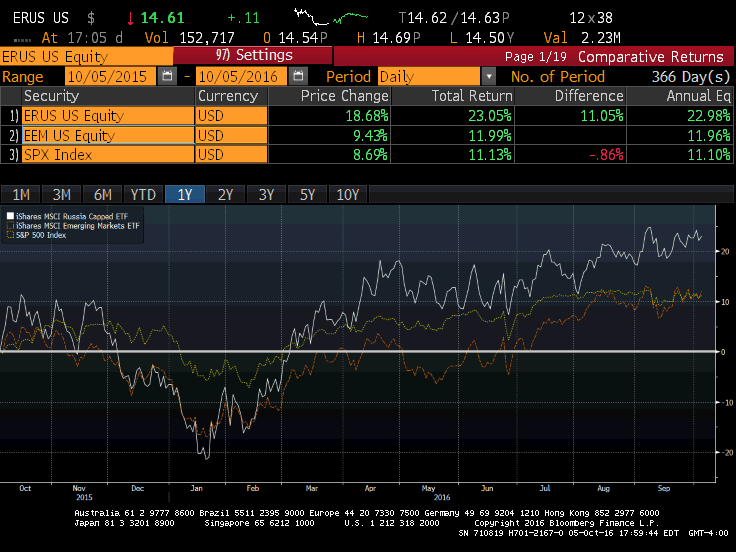Click the SPX Index security field
736x552 pixels.
[x=108, y=154]
